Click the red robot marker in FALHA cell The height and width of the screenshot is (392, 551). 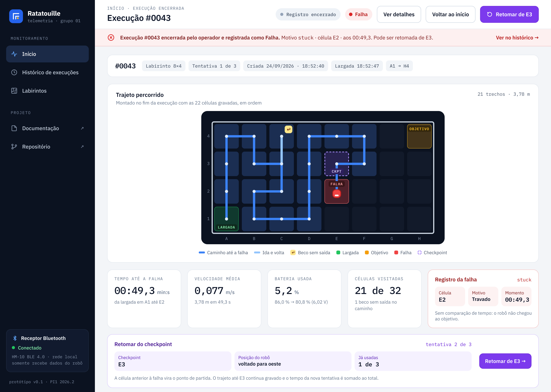337,194
